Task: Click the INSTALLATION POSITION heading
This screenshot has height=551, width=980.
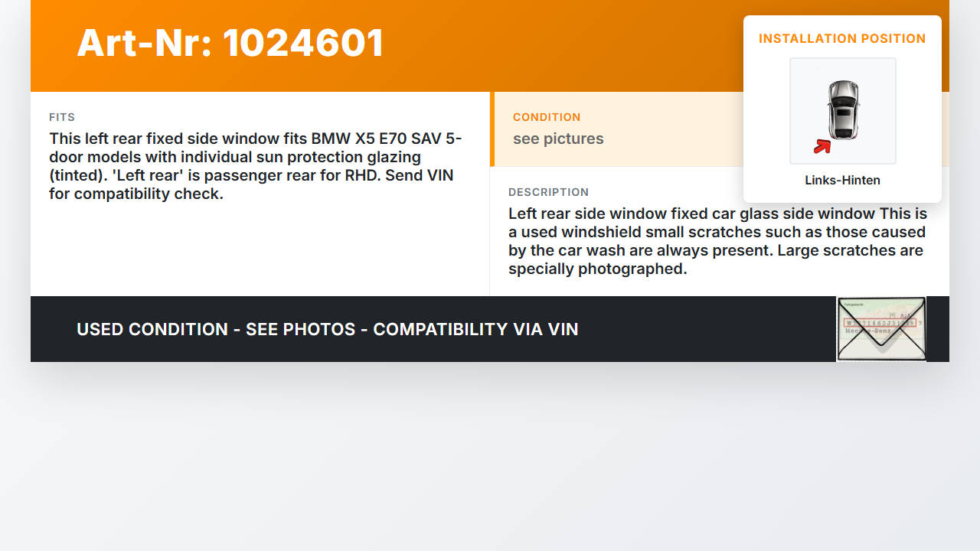Action: (x=842, y=38)
